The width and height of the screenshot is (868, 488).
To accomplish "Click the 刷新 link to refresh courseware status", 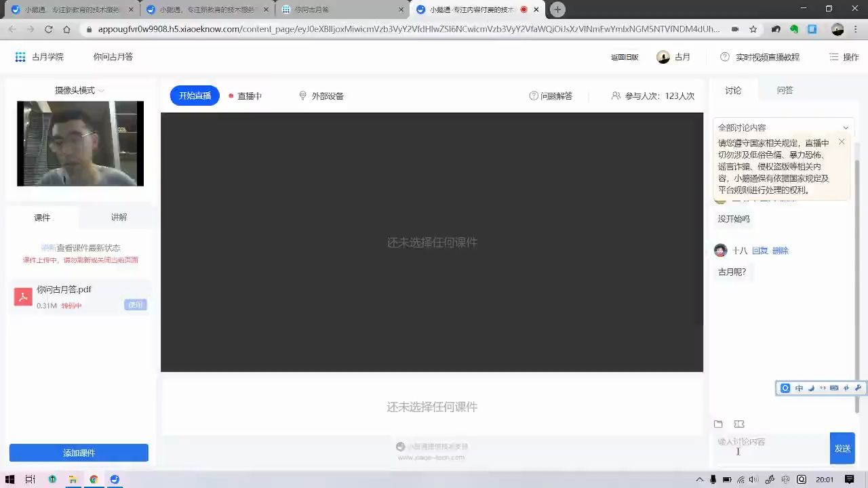I will pyautogui.click(x=48, y=248).
